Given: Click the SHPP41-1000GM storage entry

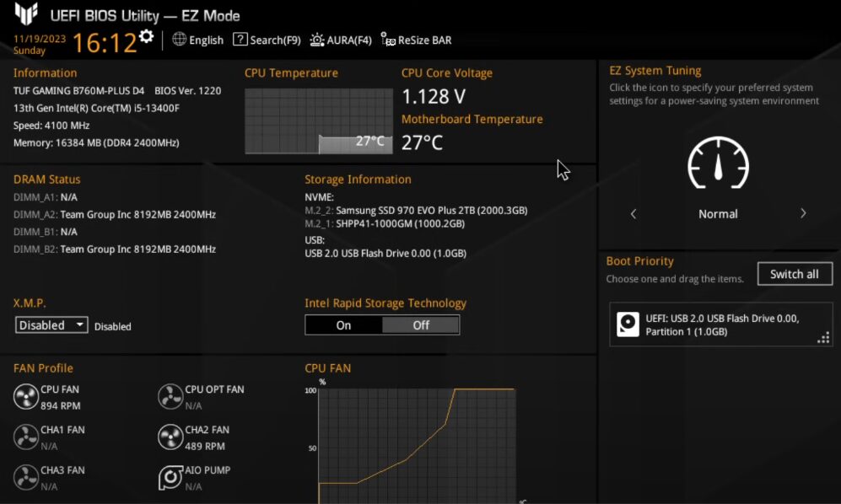Looking at the screenshot, I should (x=385, y=223).
